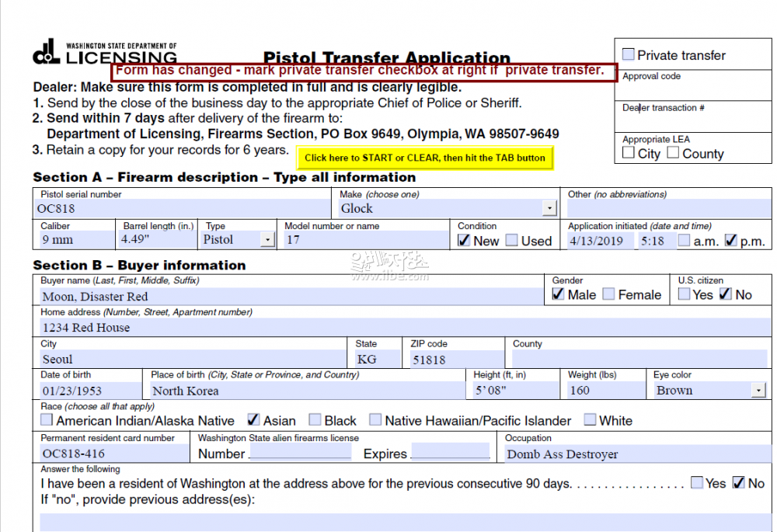
Task: Mark Yes for U.S. citizen
Action: coord(684,294)
